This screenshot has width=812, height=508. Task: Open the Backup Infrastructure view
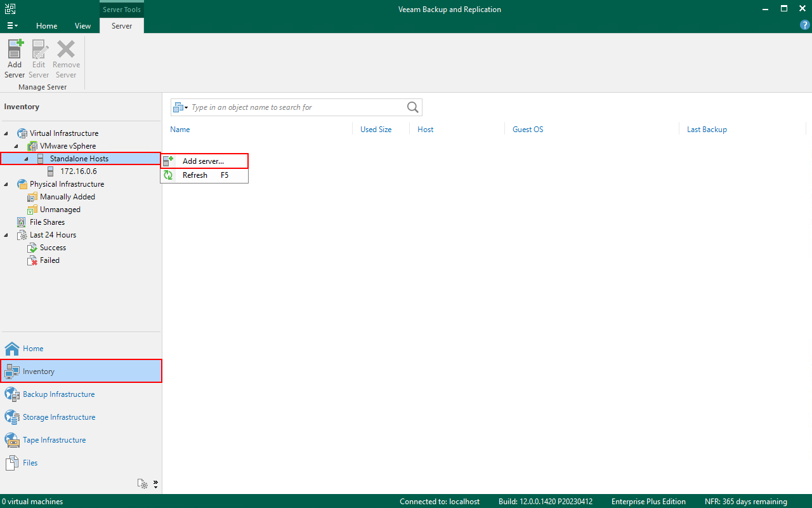[x=81, y=394]
